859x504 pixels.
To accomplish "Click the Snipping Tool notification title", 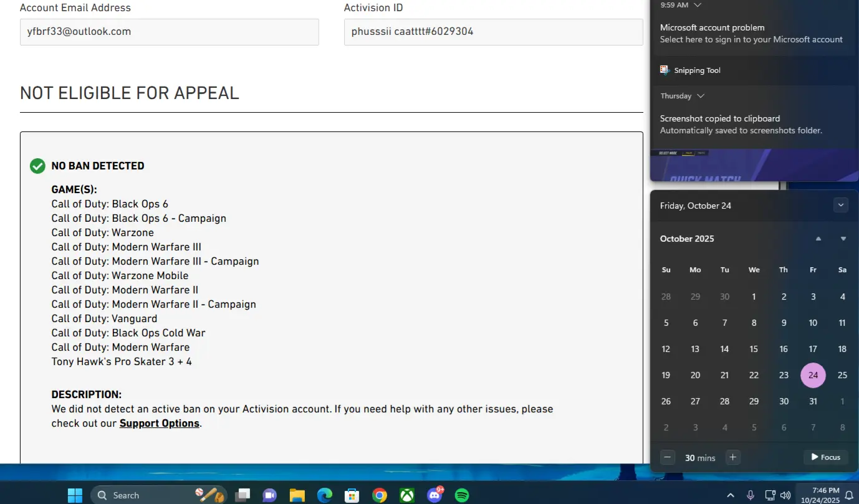I will point(698,70).
